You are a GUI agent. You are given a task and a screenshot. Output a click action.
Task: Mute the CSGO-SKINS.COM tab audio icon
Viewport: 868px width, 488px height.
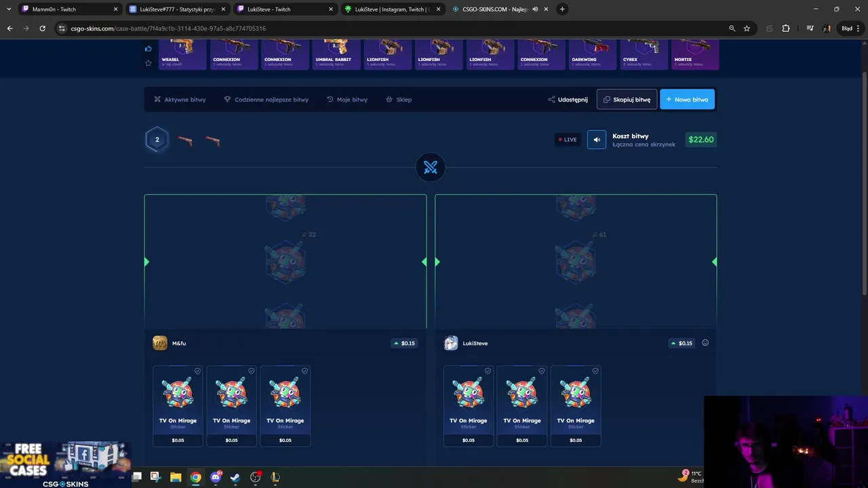click(535, 9)
